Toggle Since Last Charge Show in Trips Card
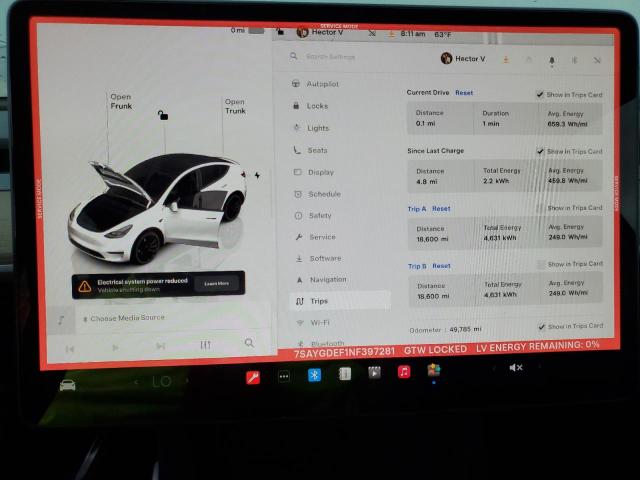The height and width of the screenshot is (480, 640). point(540,151)
